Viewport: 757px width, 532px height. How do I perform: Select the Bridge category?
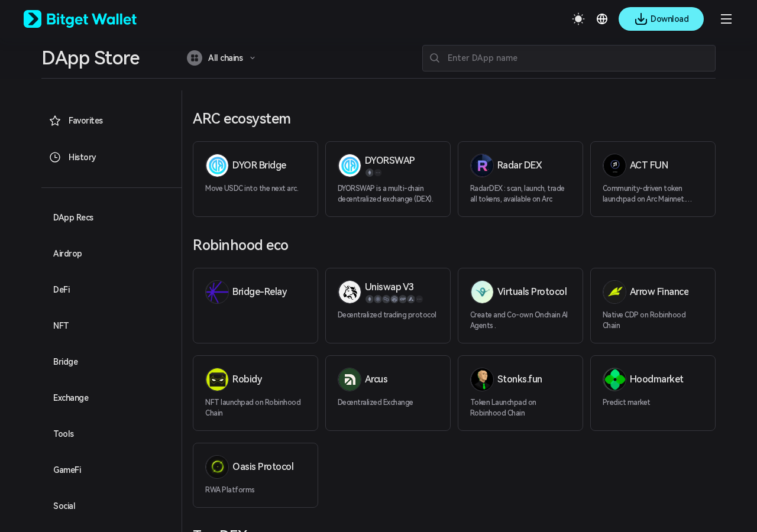point(66,362)
